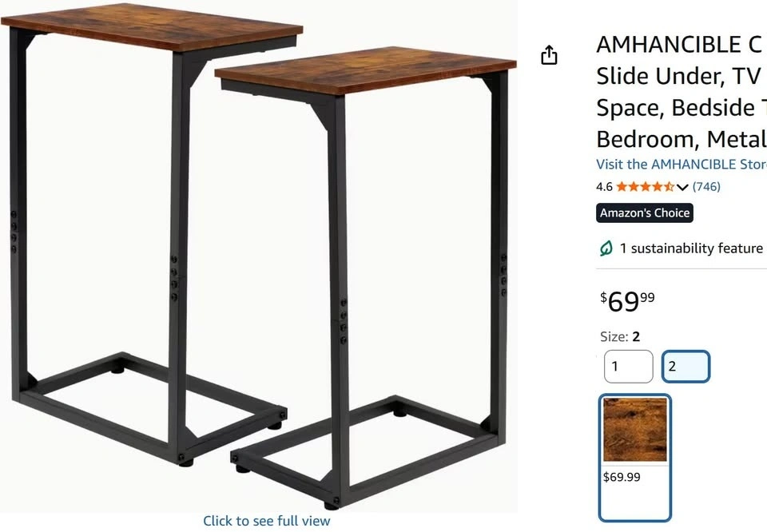The width and height of the screenshot is (767, 532).
Task: Click the large $69.99 product price
Action: (x=628, y=301)
